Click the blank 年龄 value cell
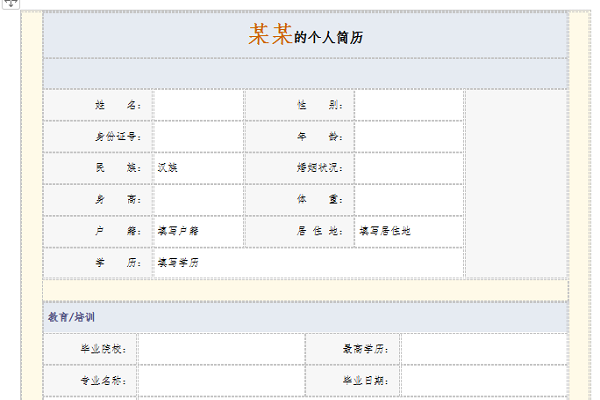This screenshot has height=400, width=600. coord(408,136)
